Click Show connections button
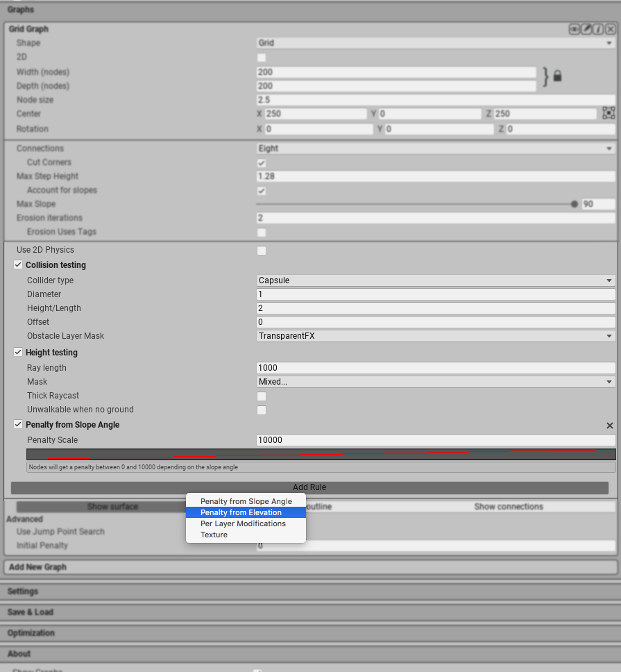The width and height of the screenshot is (621, 672). coord(509,507)
